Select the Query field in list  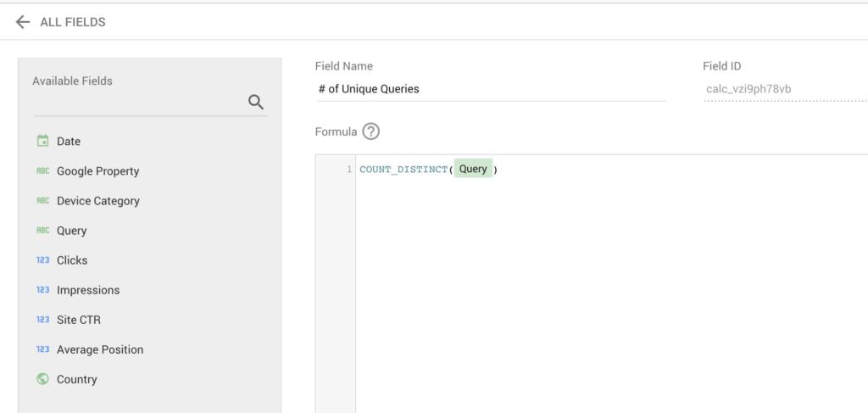(72, 231)
